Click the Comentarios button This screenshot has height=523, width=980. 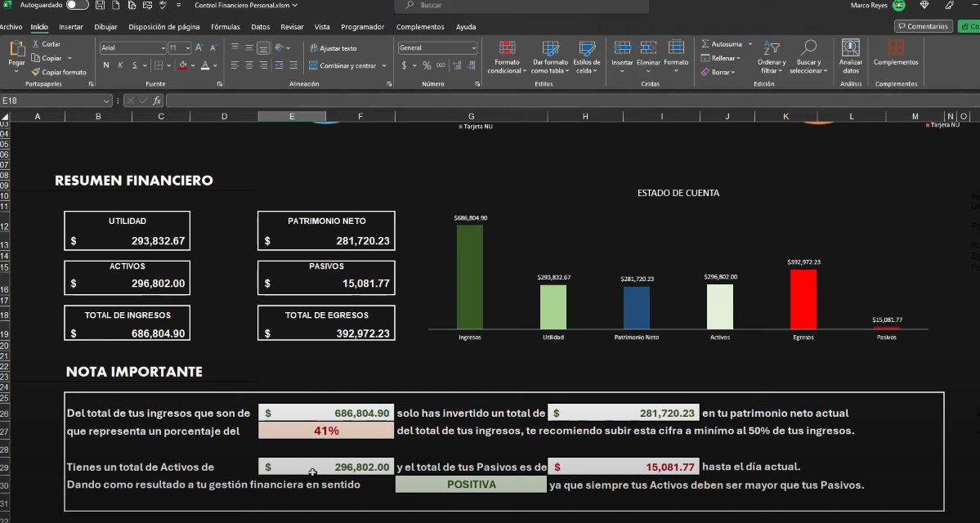(x=923, y=26)
